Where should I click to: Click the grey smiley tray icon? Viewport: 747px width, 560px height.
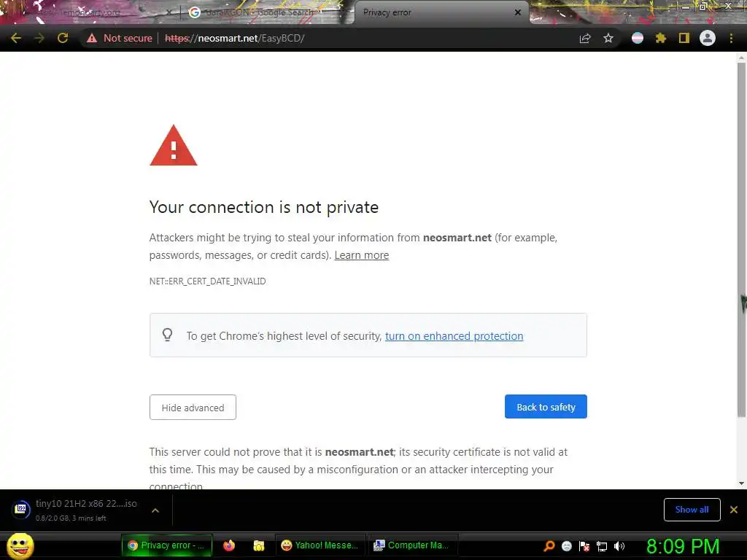(566, 546)
